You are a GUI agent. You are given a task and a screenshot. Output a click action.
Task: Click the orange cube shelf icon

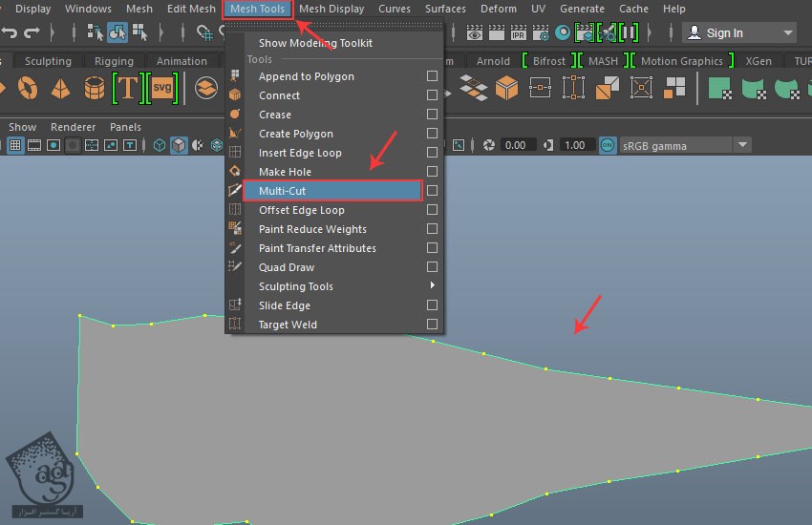pos(506,89)
